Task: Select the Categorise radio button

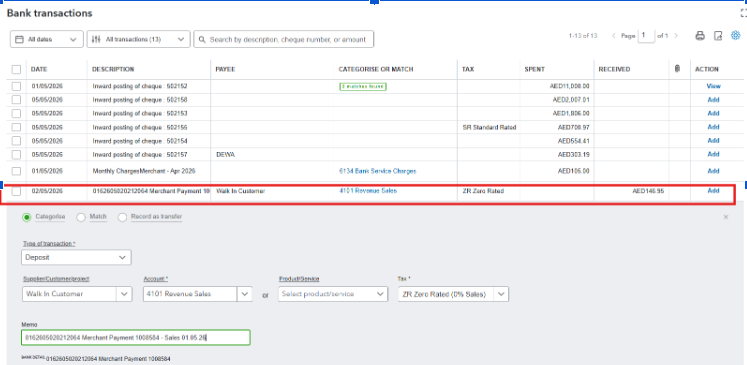Action: [x=27, y=217]
